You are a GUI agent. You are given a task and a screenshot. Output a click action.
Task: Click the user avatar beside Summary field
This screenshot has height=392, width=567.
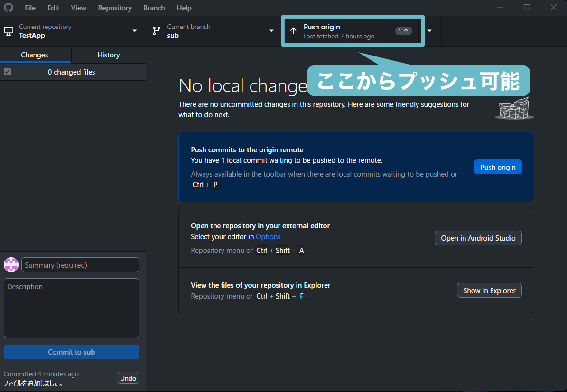point(11,265)
